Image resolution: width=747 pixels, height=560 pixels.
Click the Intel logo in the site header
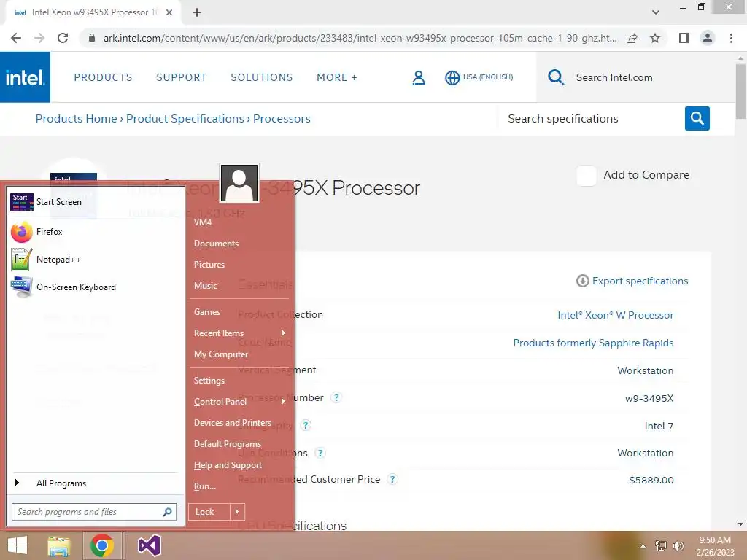point(25,77)
